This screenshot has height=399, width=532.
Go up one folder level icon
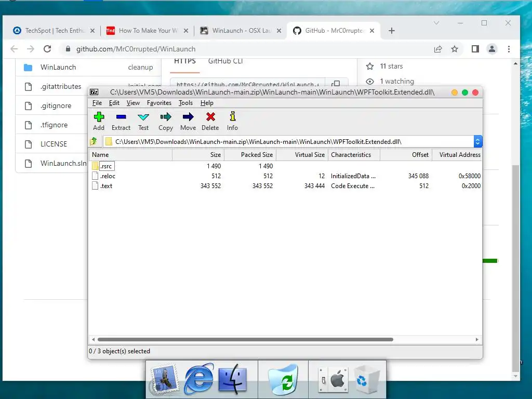point(94,141)
